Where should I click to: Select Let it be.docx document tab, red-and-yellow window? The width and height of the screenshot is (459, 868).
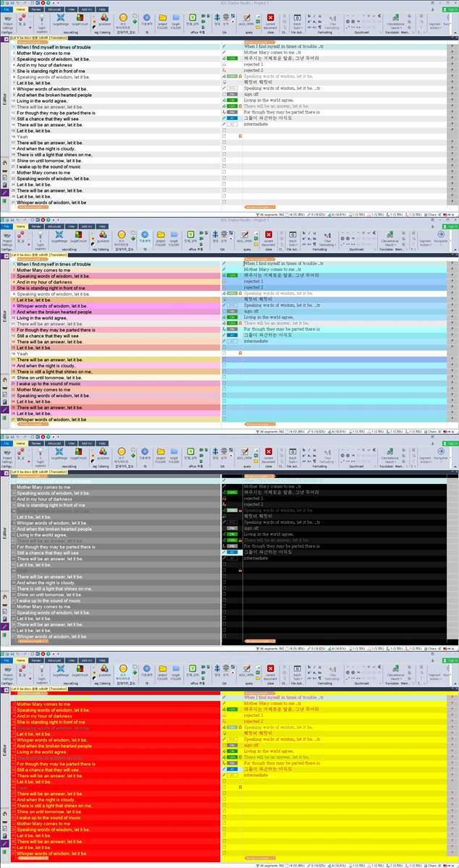click(38, 689)
